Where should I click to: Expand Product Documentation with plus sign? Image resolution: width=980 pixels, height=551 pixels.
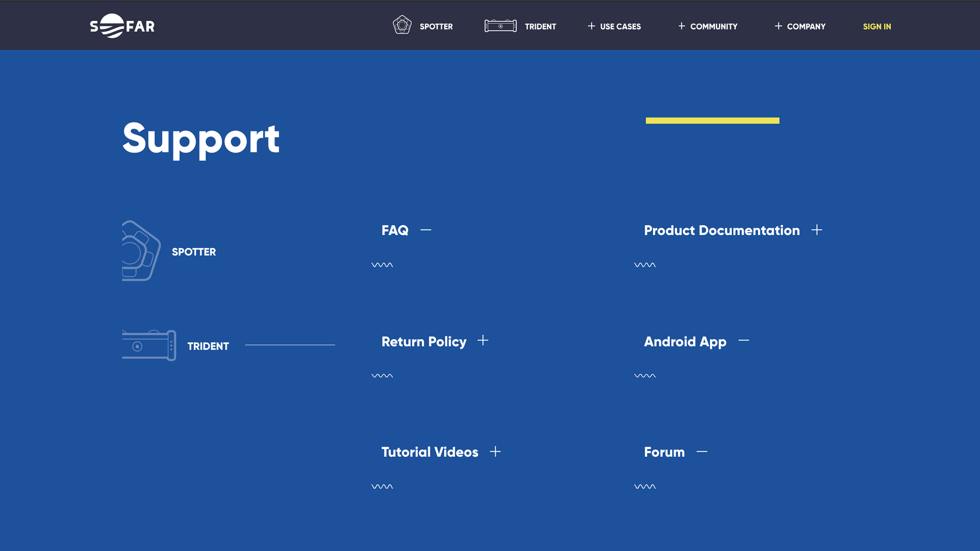[x=816, y=230]
